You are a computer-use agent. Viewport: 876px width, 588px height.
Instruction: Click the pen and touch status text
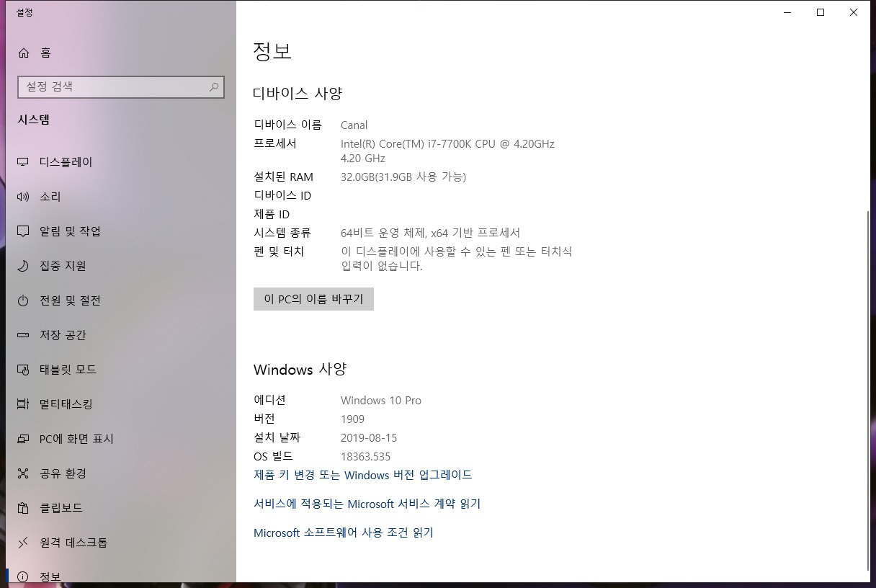coord(457,259)
